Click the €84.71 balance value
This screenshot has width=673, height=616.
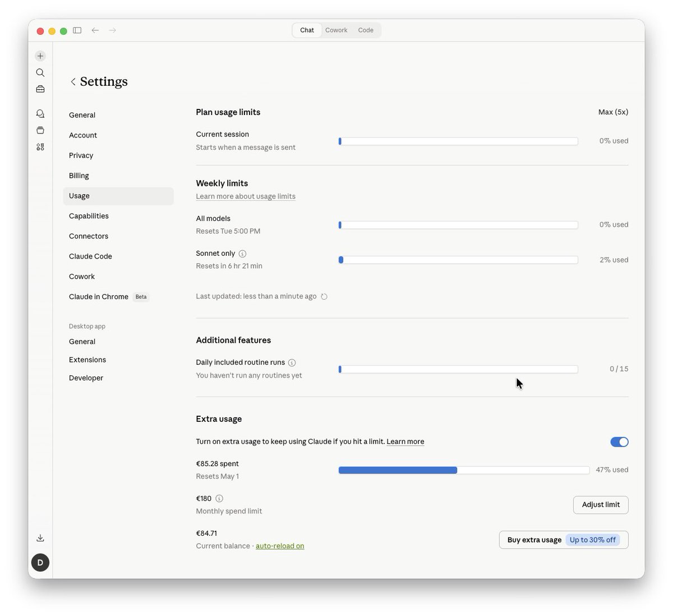pyautogui.click(x=206, y=534)
